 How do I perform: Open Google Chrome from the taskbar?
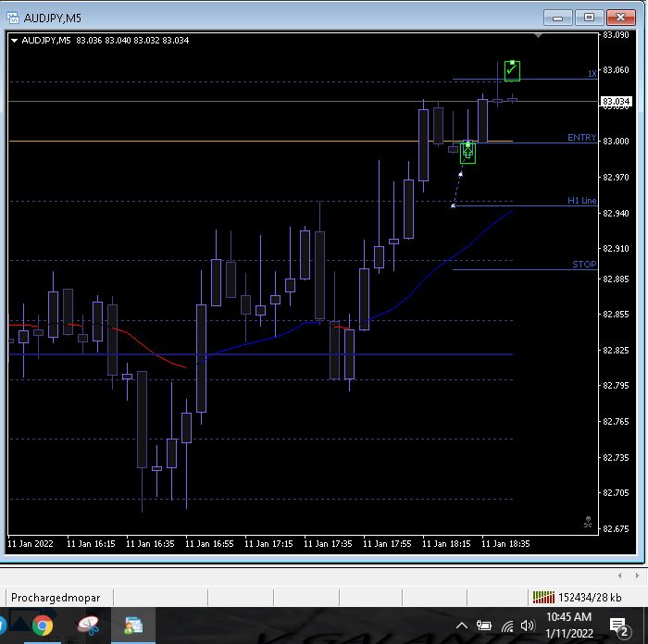[43, 625]
